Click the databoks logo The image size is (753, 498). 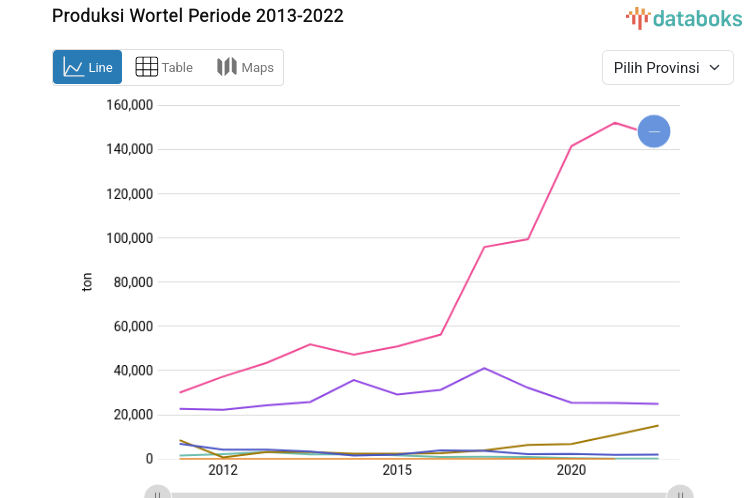click(x=684, y=17)
